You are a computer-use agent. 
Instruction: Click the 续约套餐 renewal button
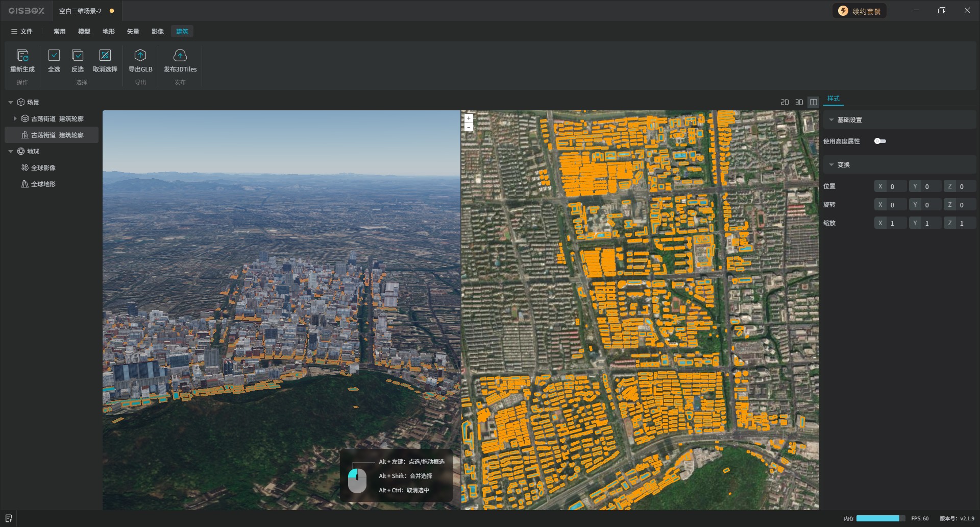point(860,11)
